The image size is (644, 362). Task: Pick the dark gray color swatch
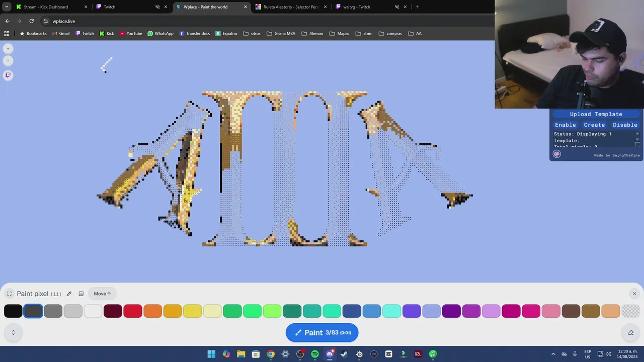pos(33,311)
